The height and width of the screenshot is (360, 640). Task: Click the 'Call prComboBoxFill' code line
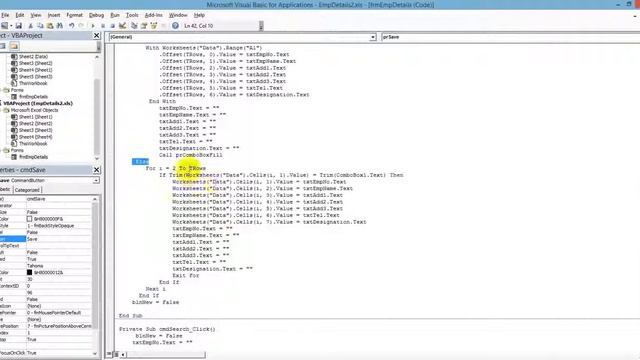pos(191,155)
